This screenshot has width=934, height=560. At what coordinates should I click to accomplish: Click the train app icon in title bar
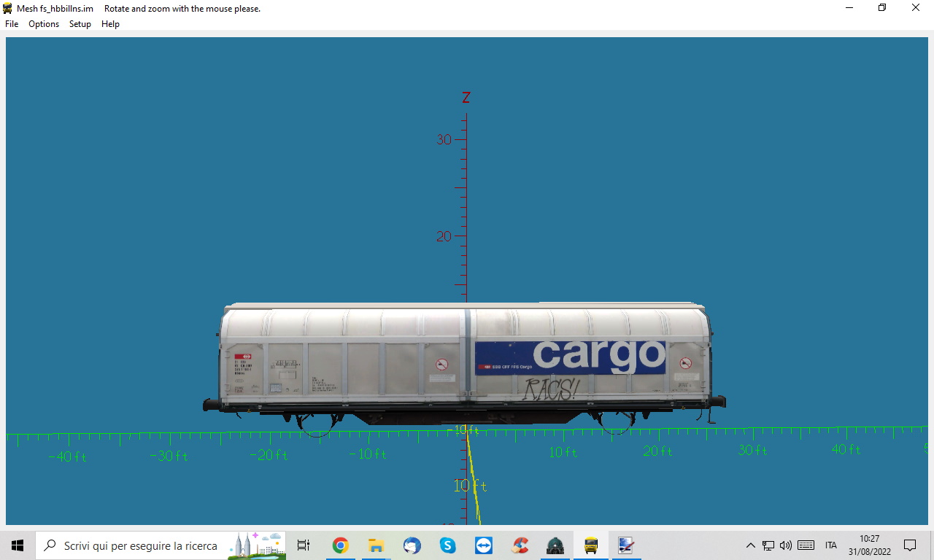tap(7, 8)
